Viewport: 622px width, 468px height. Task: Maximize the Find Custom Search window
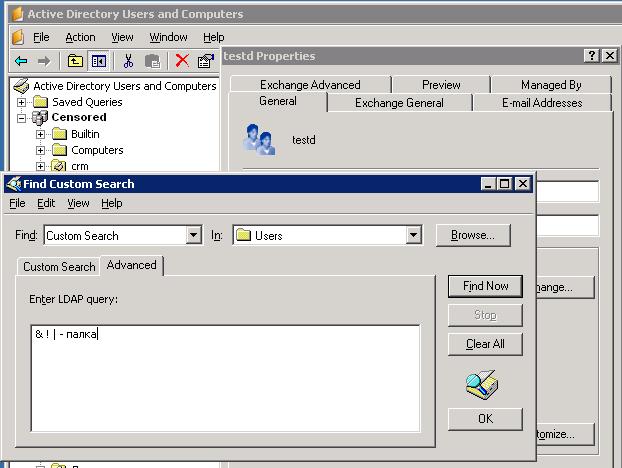(504, 184)
